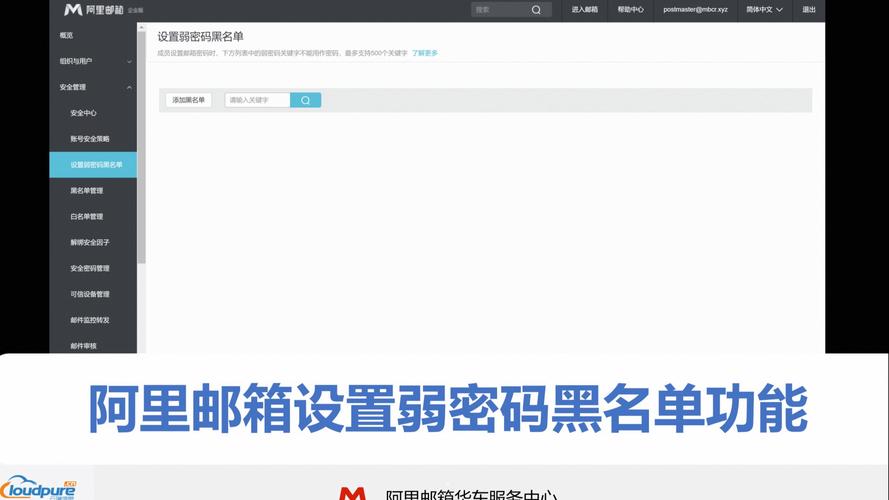Open 账号安全策略 in the sidebar

(90, 139)
